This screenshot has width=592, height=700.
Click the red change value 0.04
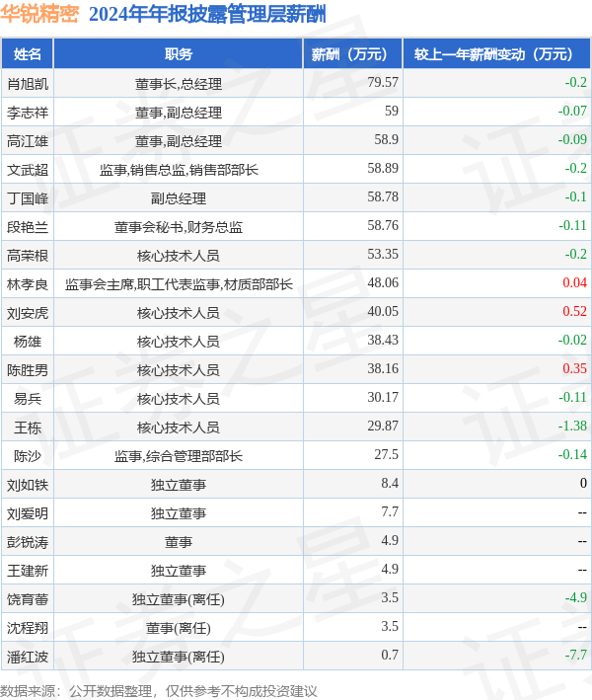tap(574, 282)
